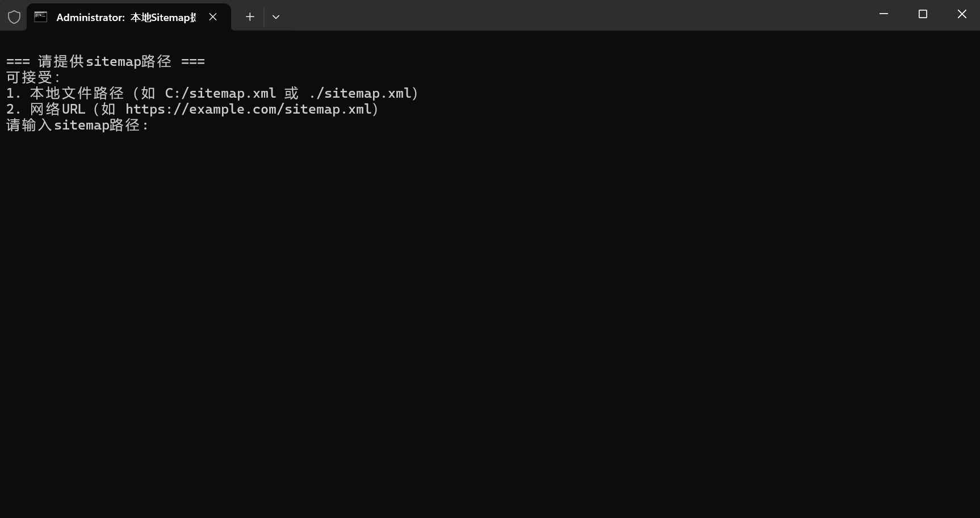
Task: Click the 或 word between example paths
Action: [x=291, y=93]
